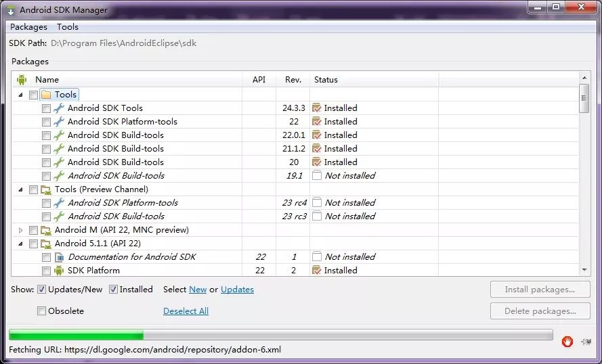The height and width of the screenshot is (364, 602).
Task: Click the wrench icon for Build-tools 23 rc3
Action: tap(59, 217)
